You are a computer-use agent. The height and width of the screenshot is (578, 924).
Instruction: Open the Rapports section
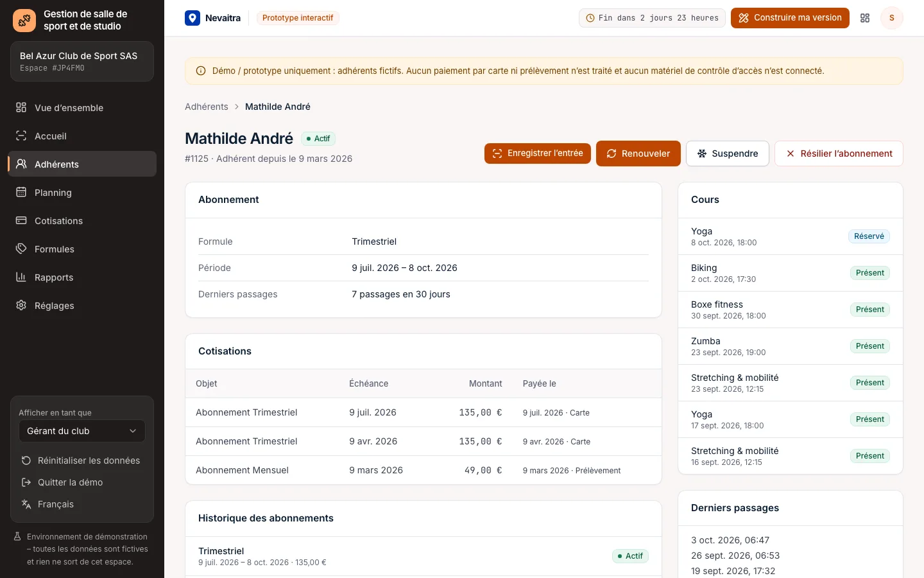tap(82, 277)
